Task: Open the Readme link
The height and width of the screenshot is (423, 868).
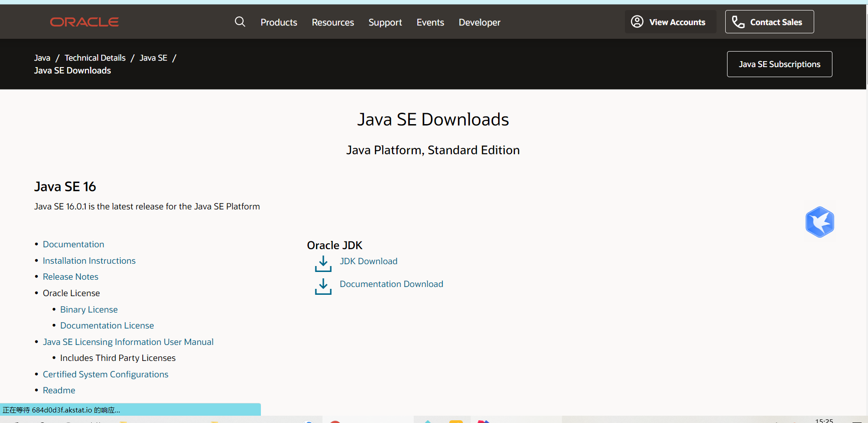Action: [x=59, y=390]
